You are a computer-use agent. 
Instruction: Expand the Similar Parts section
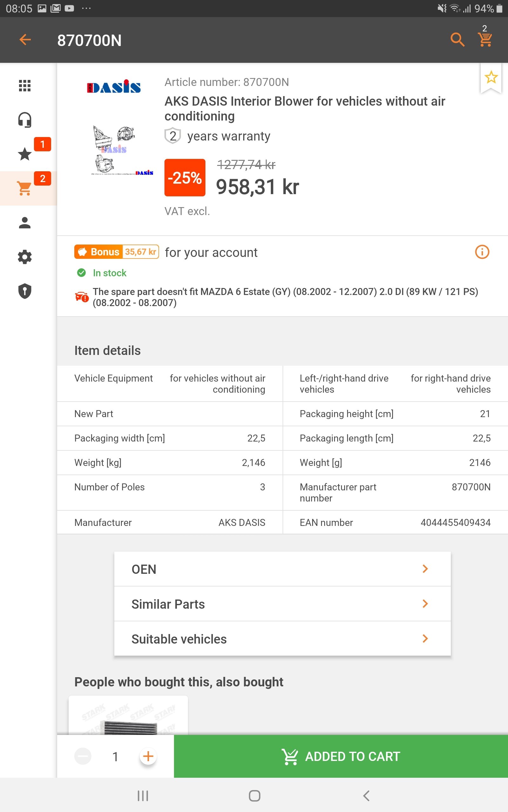[282, 604]
